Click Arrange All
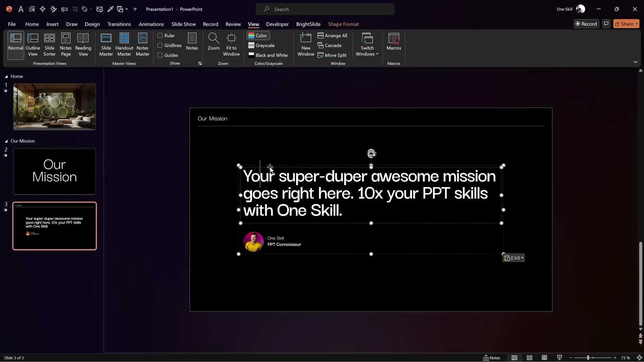 [x=332, y=36]
